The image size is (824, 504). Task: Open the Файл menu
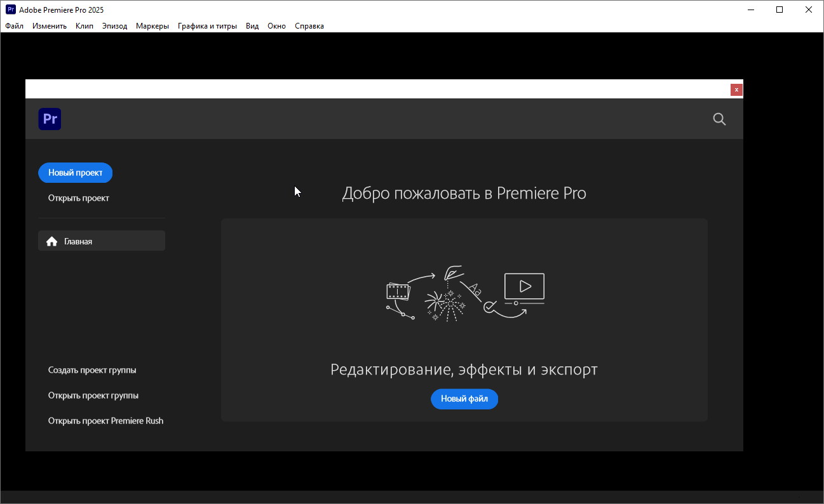pyautogui.click(x=14, y=26)
